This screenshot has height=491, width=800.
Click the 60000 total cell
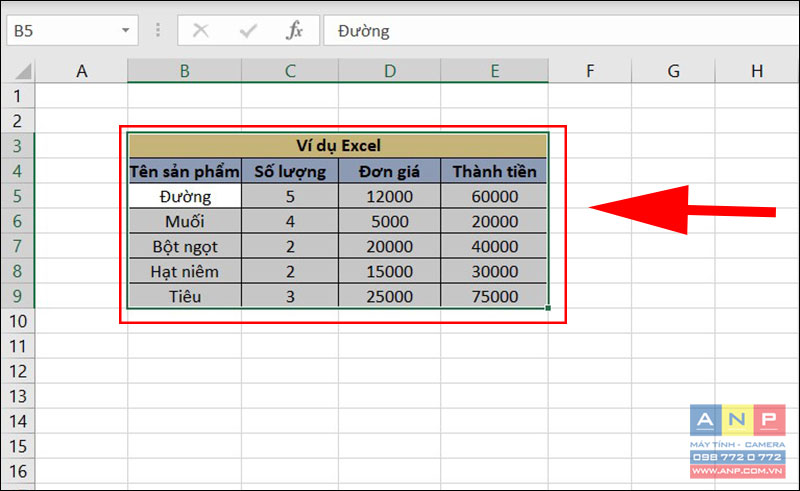click(494, 196)
